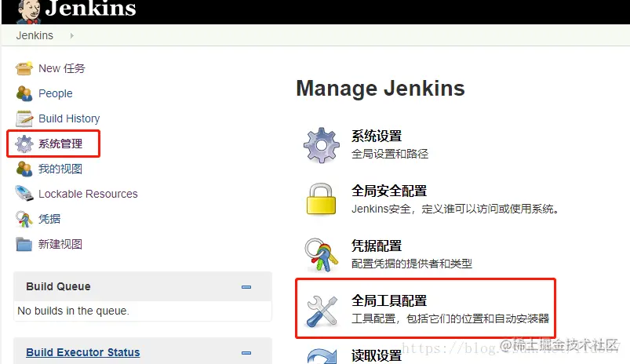
Task: Open 全局安全配置 link
Action: coord(389,191)
